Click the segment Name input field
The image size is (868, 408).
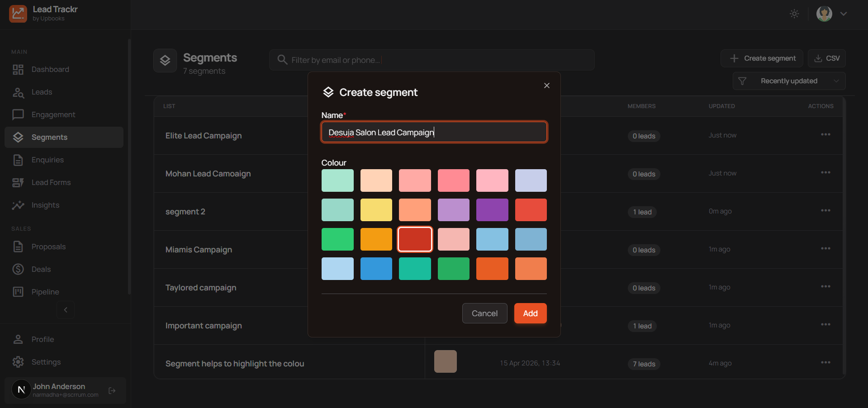click(433, 132)
